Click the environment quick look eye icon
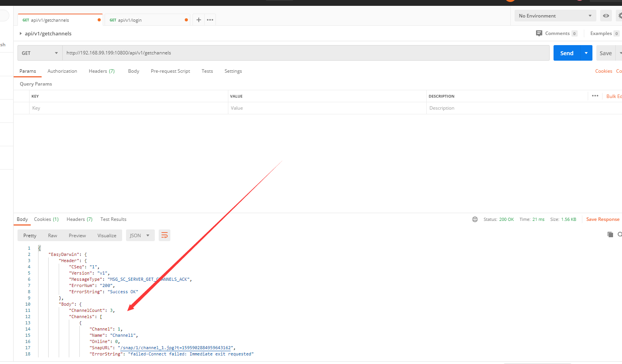Image resolution: width=622 pixels, height=364 pixels. tap(606, 16)
